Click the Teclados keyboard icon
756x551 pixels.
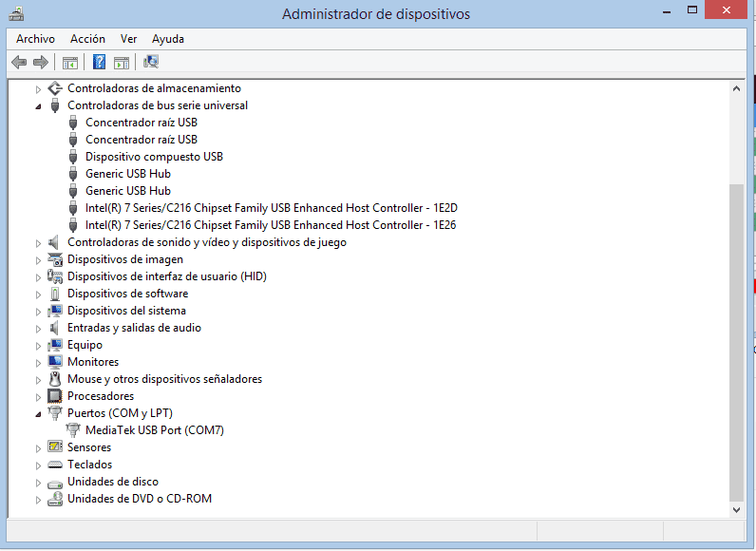pos(55,465)
